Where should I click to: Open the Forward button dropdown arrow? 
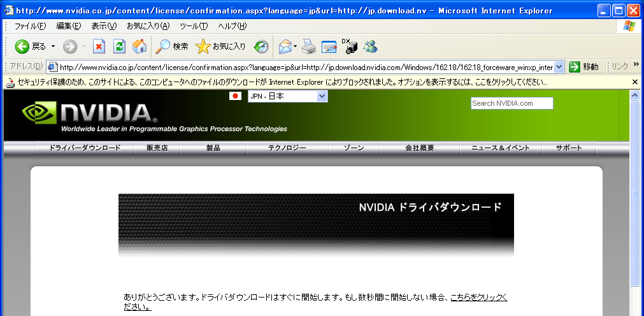[84, 47]
